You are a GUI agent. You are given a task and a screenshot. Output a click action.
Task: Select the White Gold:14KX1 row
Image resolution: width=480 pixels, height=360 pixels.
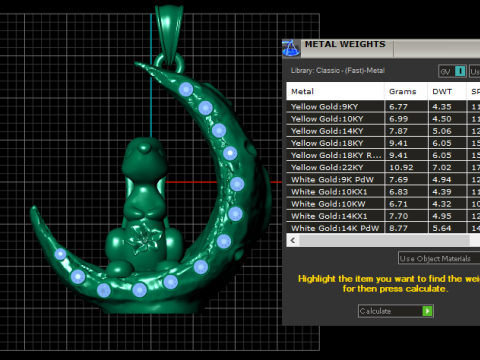pos(383,216)
